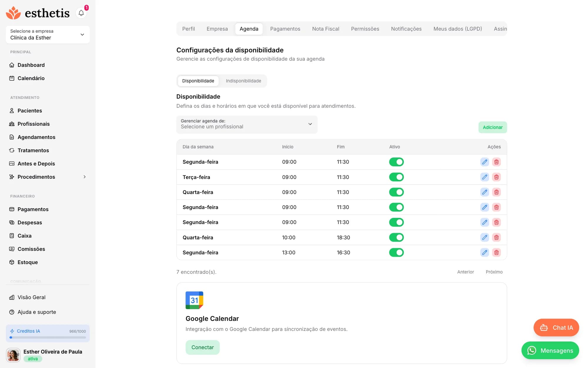The height and width of the screenshot is (368, 588).
Task: Click the Agendamentos document icon
Action: (x=12, y=137)
